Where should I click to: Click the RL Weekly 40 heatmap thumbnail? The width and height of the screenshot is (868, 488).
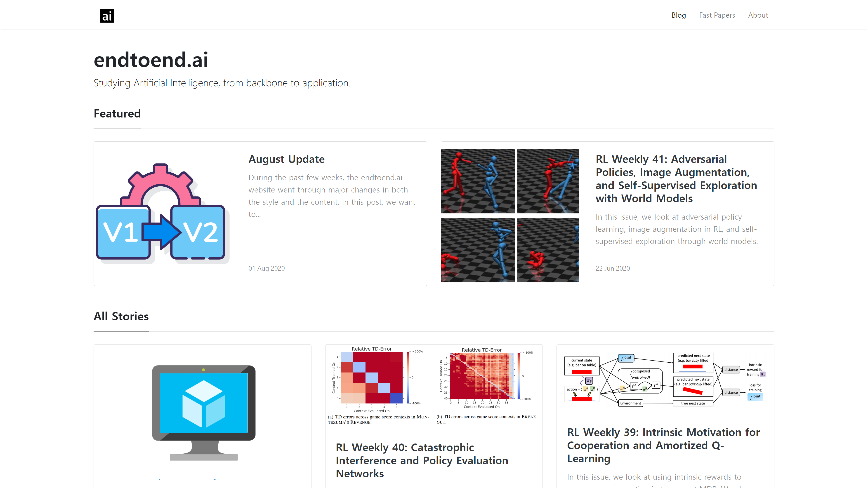[433, 384]
